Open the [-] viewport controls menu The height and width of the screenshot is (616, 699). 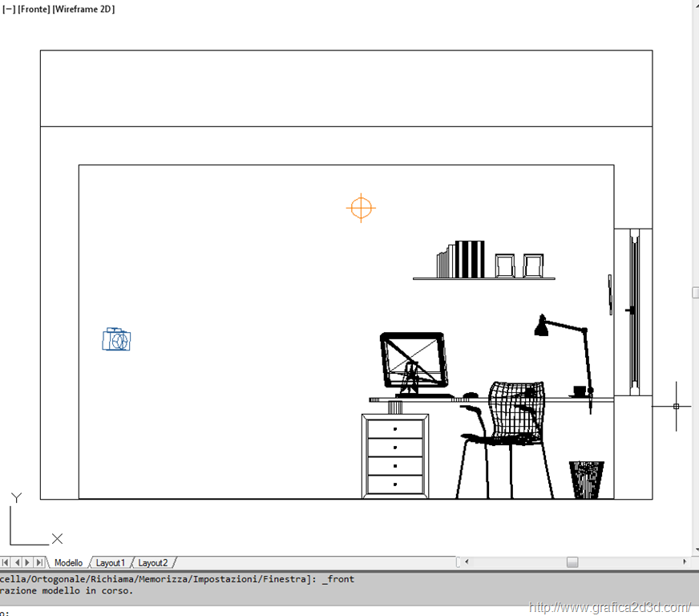[x=9, y=10]
